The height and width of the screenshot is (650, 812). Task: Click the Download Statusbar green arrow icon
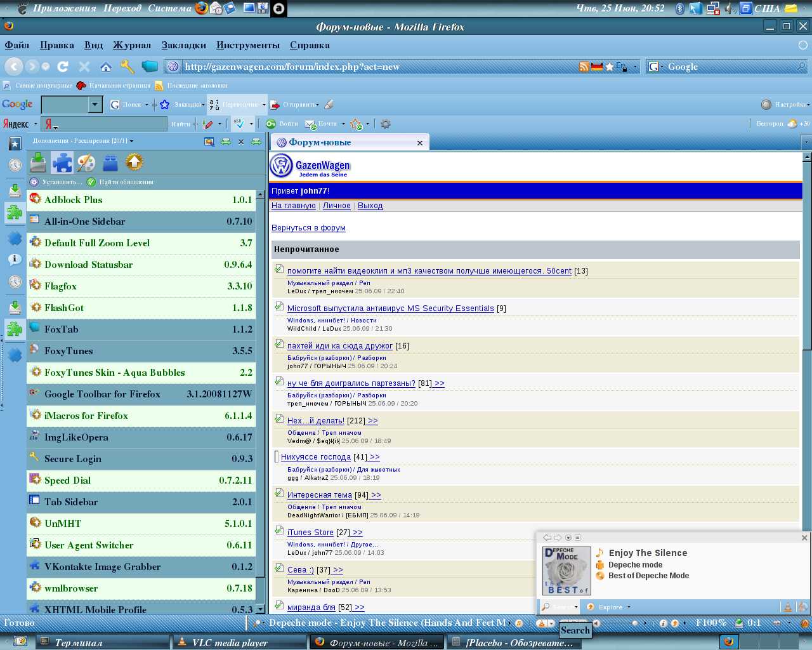739,623
